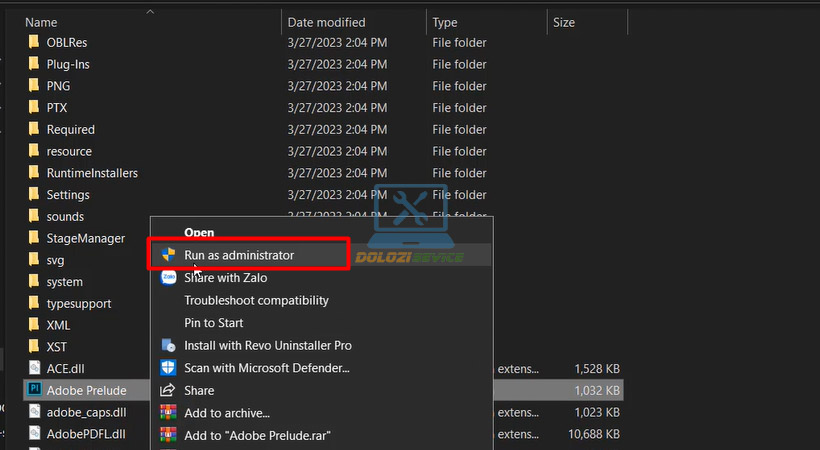Click the Run as administrator shield icon
820x450 pixels.
167,255
